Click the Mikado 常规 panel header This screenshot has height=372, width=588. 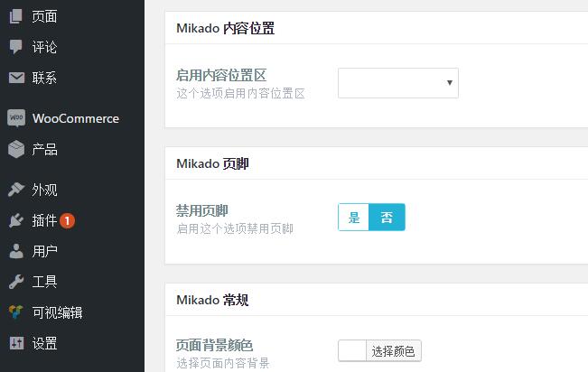pos(377,300)
